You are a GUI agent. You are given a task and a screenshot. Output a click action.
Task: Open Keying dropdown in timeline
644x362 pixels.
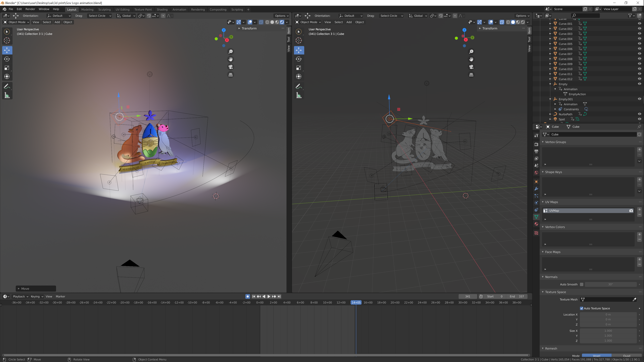click(x=37, y=296)
